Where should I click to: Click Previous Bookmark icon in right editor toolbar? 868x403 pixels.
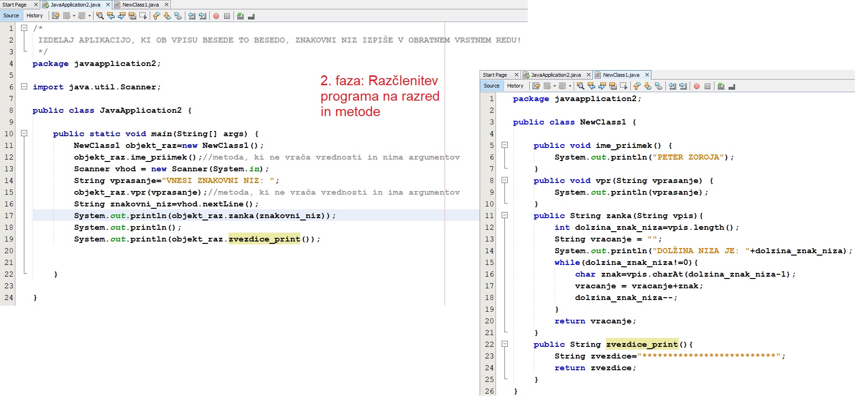pos(637,86)
